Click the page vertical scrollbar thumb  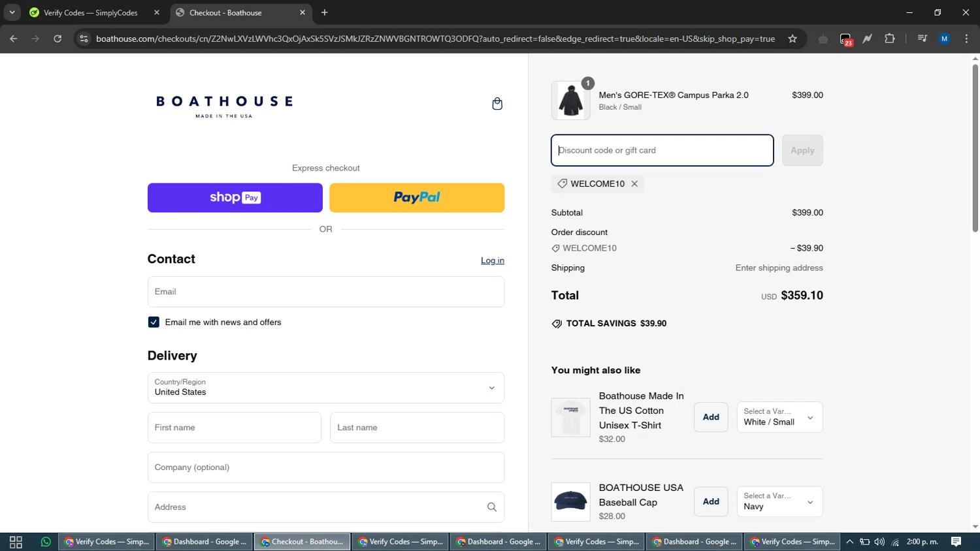[975, 148]
